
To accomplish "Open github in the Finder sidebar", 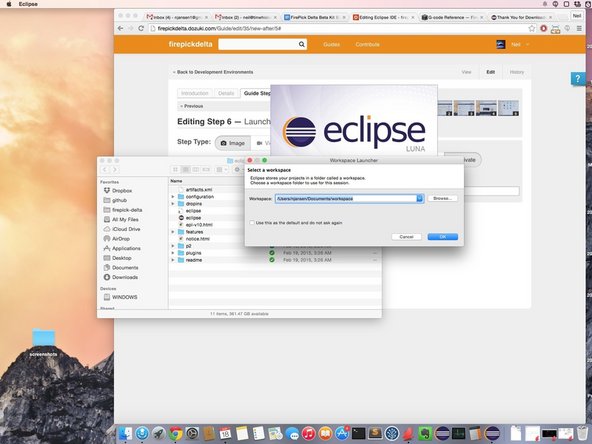I will pos(119,200).
